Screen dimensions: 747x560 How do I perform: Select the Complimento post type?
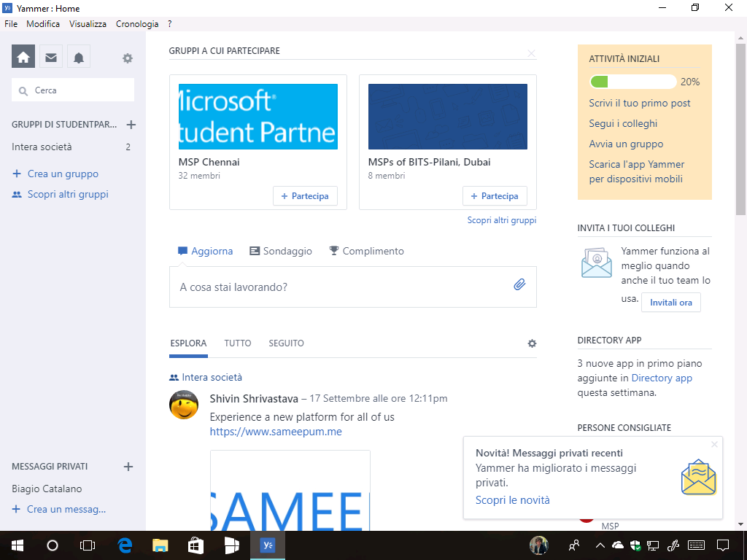tap(366, 251)
